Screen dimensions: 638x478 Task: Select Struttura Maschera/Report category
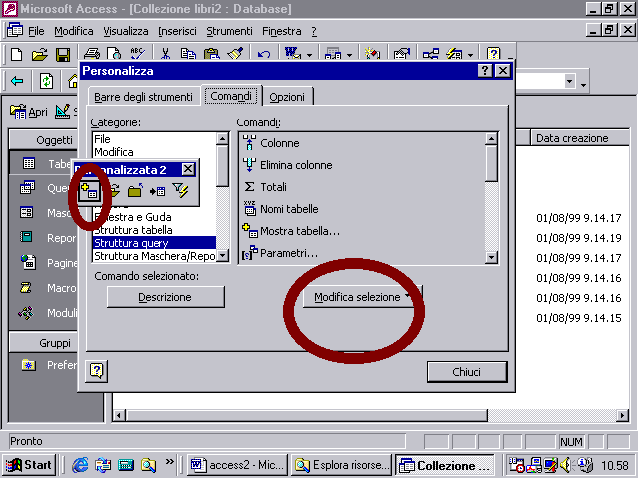coord(155,256)
